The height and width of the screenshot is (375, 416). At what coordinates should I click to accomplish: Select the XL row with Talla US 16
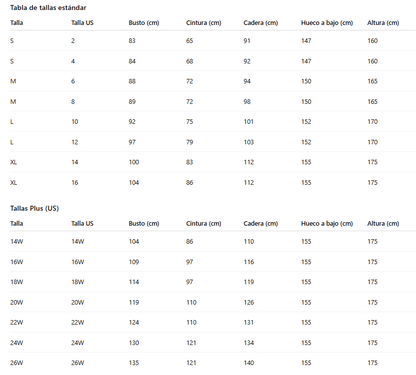click(213, 183)
